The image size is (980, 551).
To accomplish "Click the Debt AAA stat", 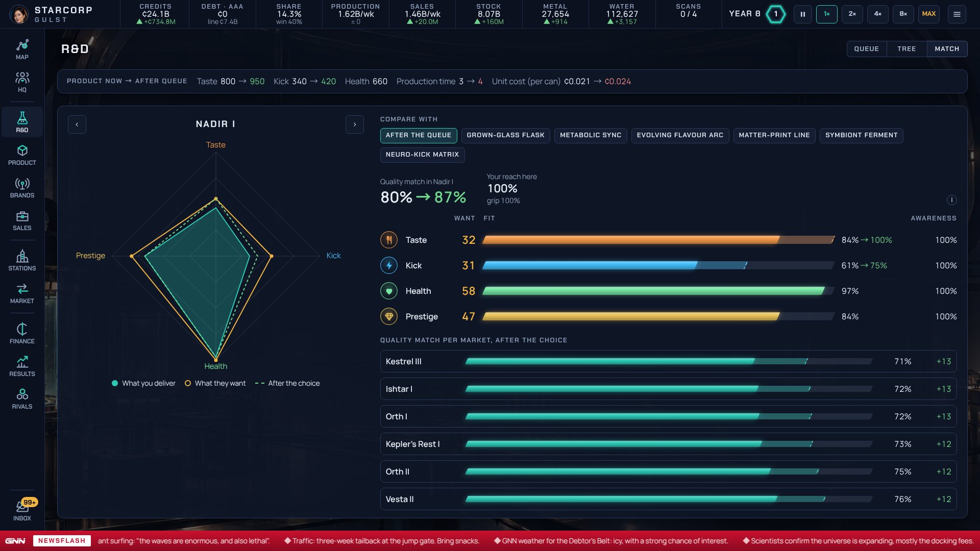I will [222, 14].
